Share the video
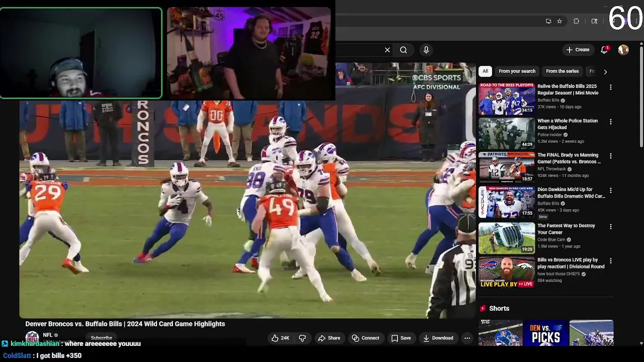The image size is (644, 362). [329, 338]
